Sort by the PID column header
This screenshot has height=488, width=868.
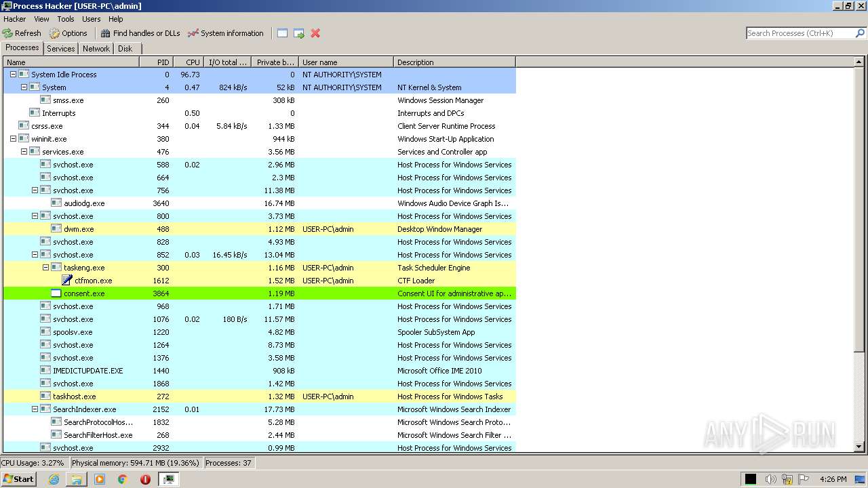click(x=157, y=62)
